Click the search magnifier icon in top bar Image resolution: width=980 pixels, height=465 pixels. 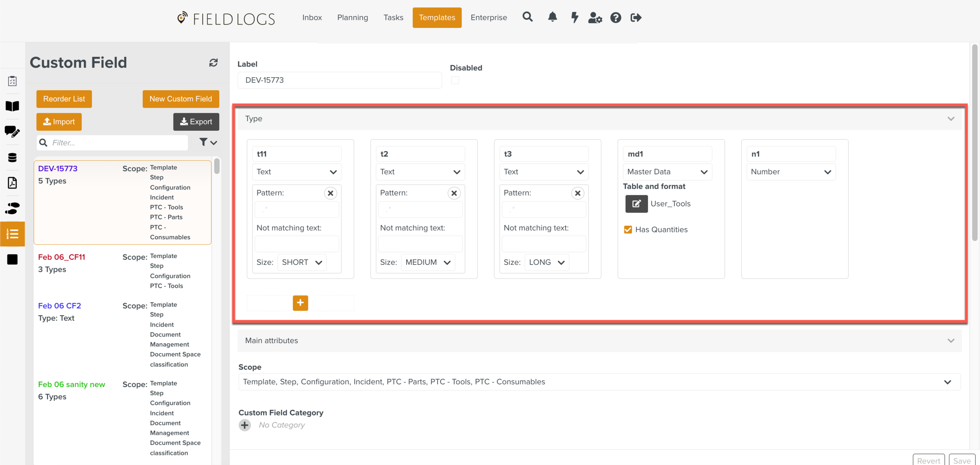pos(527,17)
